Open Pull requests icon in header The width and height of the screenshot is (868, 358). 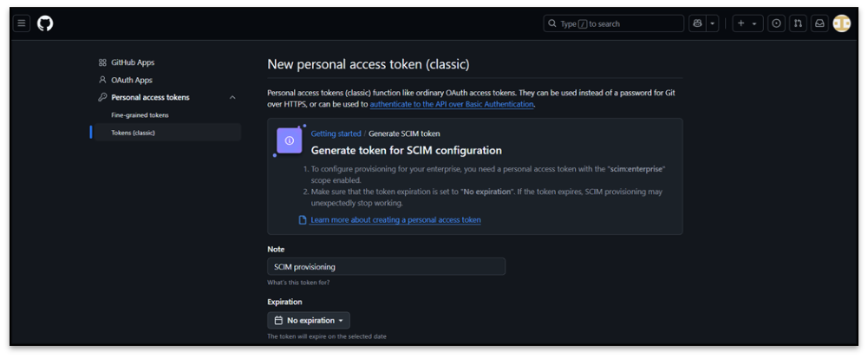coord(798,23)
